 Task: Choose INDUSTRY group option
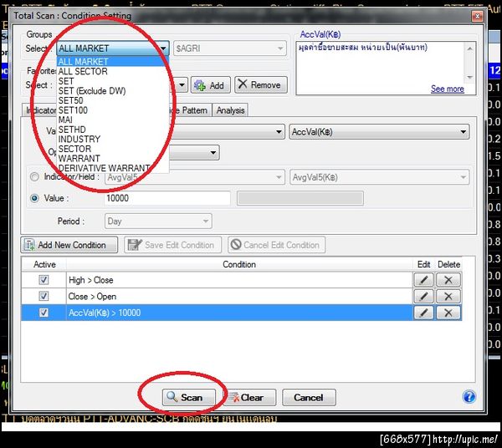113,139
